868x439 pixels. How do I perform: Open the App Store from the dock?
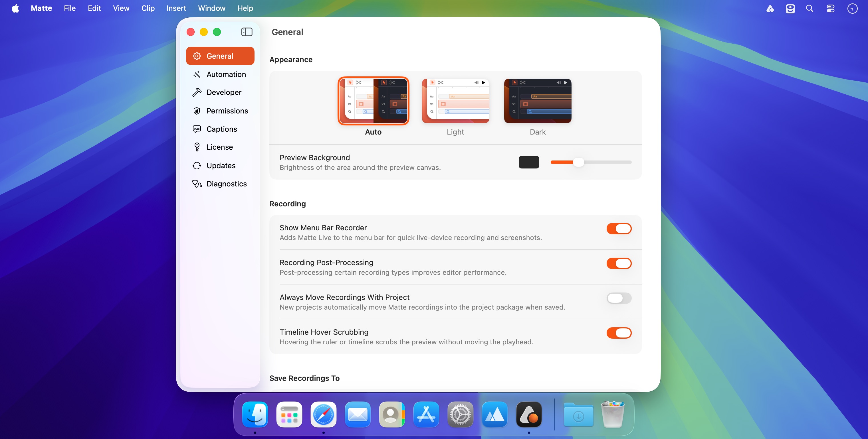coord(426,414)
